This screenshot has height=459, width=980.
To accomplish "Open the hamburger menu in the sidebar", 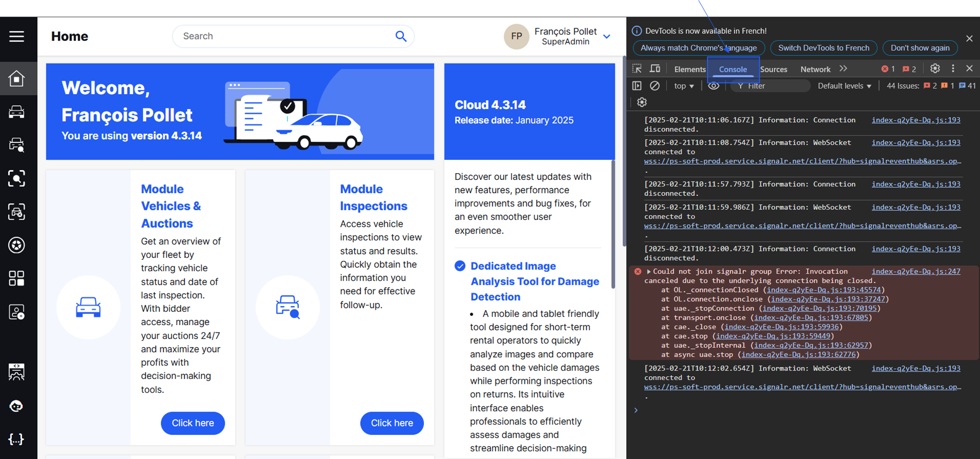I will point(17,36).
